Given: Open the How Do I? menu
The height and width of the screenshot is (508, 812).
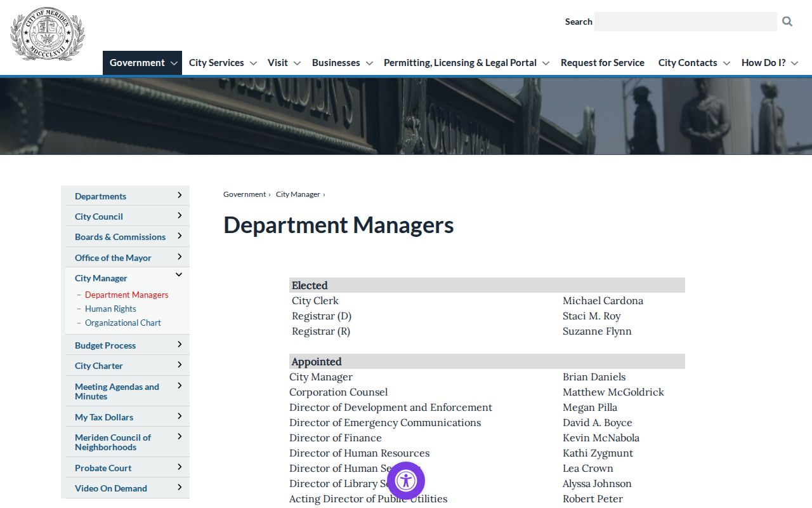Looking at the screenshot, I should tap(764, 63).
